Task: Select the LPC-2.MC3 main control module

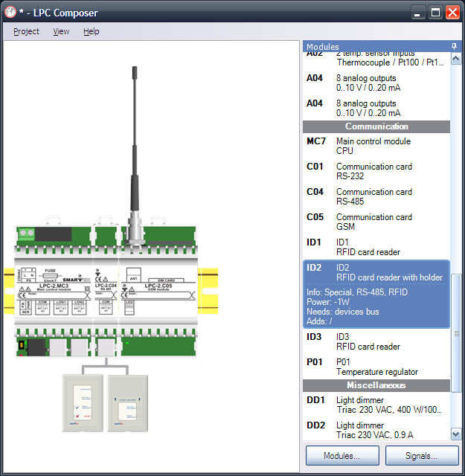Action: coord(54,292)
